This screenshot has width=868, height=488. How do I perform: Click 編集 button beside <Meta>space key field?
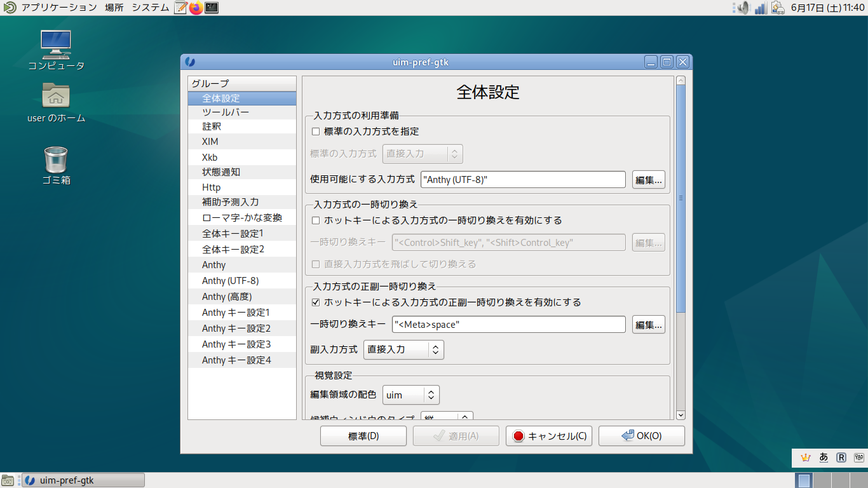[x=649, y=325]
